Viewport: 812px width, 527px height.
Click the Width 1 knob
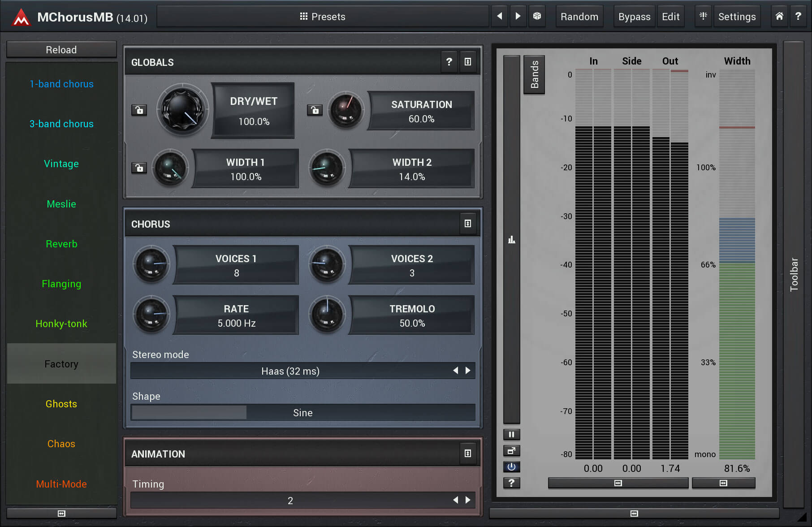point(170,168)
